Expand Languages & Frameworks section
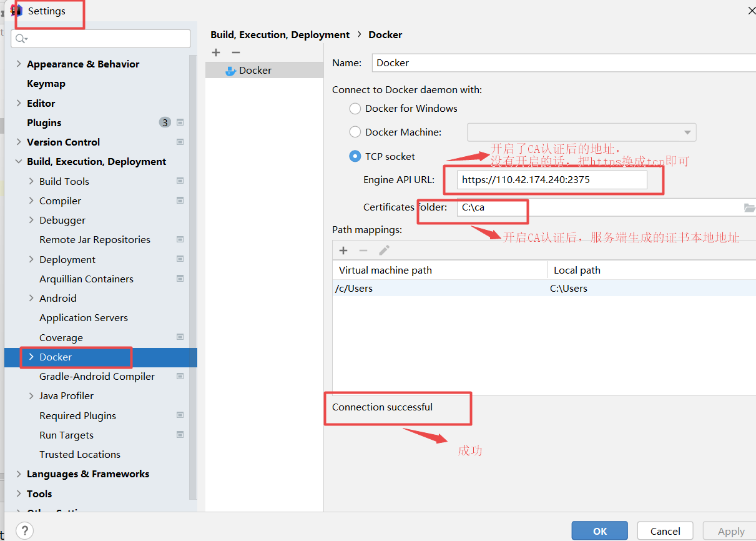Viewport: 756px width, 541px height. (19, 474)
